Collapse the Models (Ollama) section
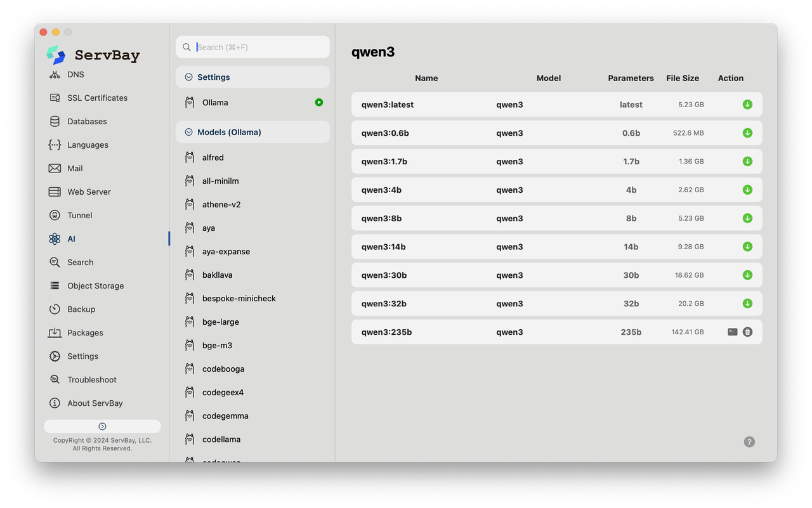The image size is (812, 508). (x=188, y=132)
